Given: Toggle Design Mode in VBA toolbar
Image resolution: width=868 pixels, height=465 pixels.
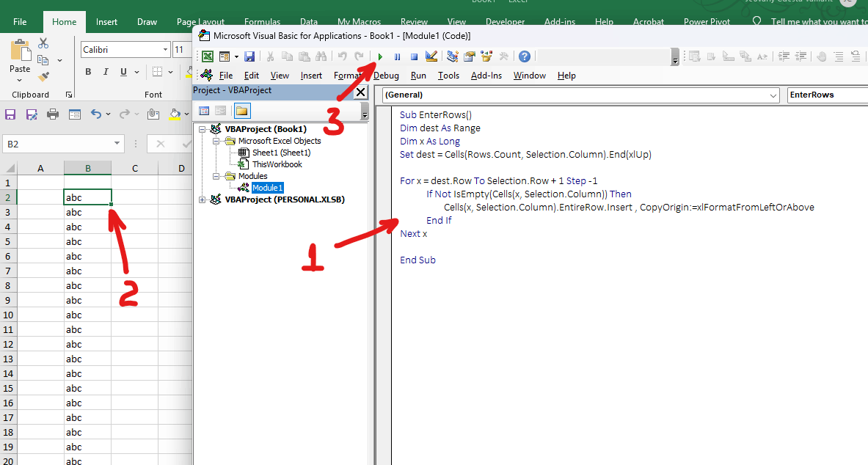Looking at the screenshot, I should click(x=431, y=56).
